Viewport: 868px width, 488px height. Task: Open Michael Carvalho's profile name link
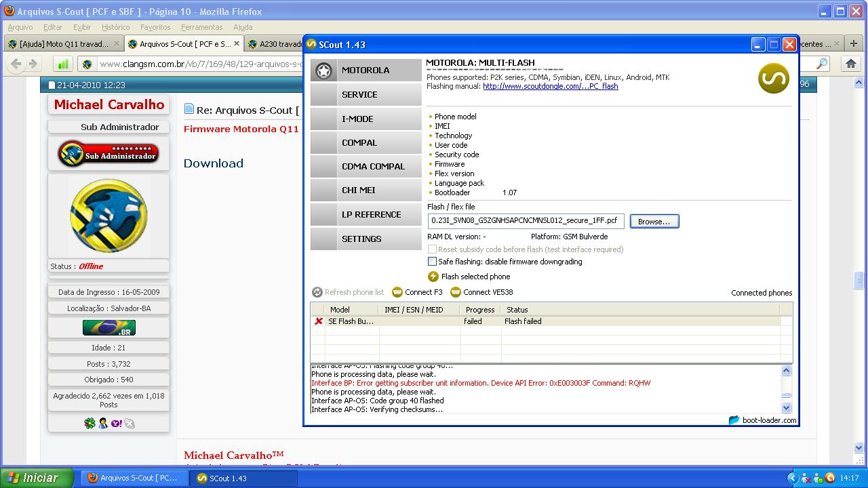(x=109, y=104)
